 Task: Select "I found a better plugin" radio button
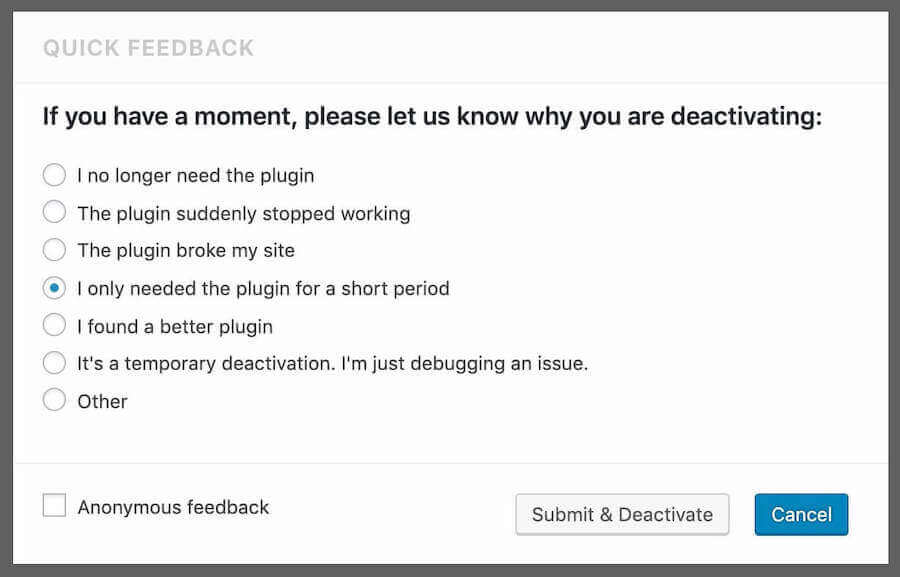pos(54,325)
